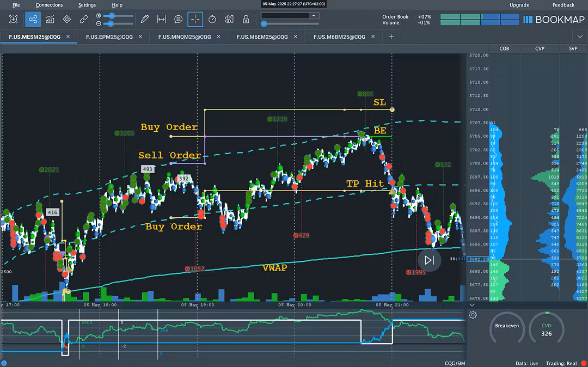Close the F.US.M6BM25@CQG tab
Image resolution: width=588 pixels, height=367 pixels.
[x=373, y=36]
